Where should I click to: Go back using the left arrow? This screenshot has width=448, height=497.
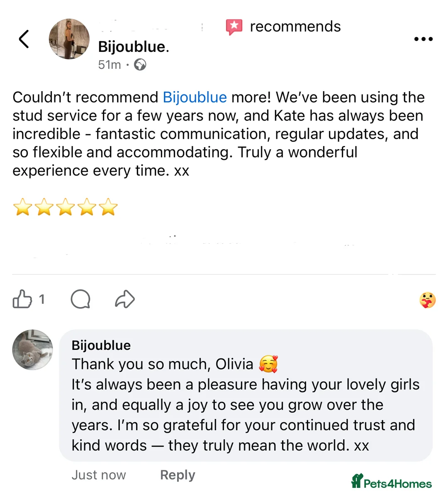tap(24, 39)
